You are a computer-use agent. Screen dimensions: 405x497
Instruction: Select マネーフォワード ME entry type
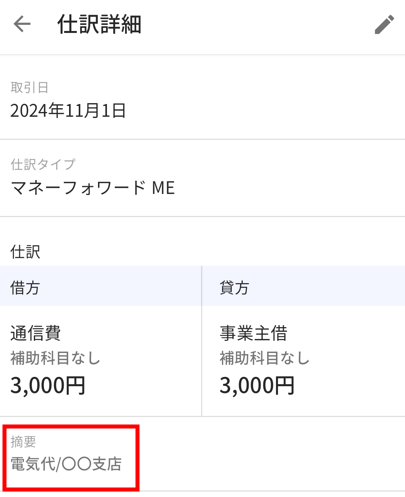tap(92, 188)
